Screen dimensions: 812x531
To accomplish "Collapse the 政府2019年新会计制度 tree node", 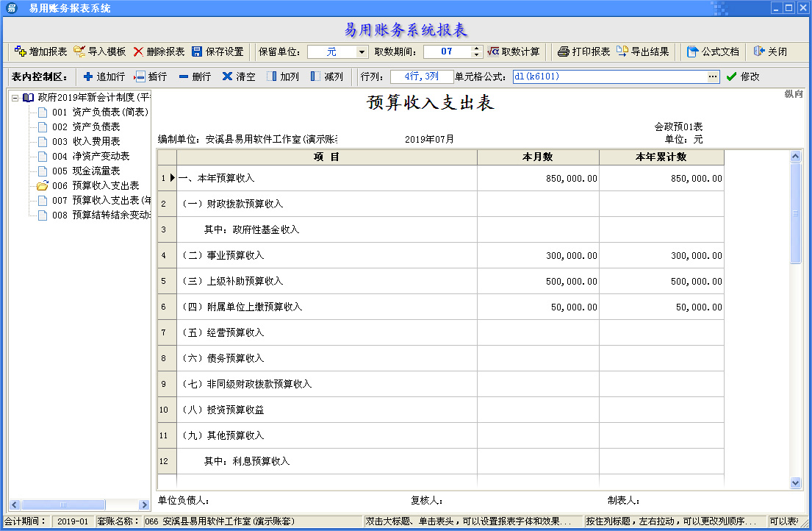I will (x=15, y=97).
